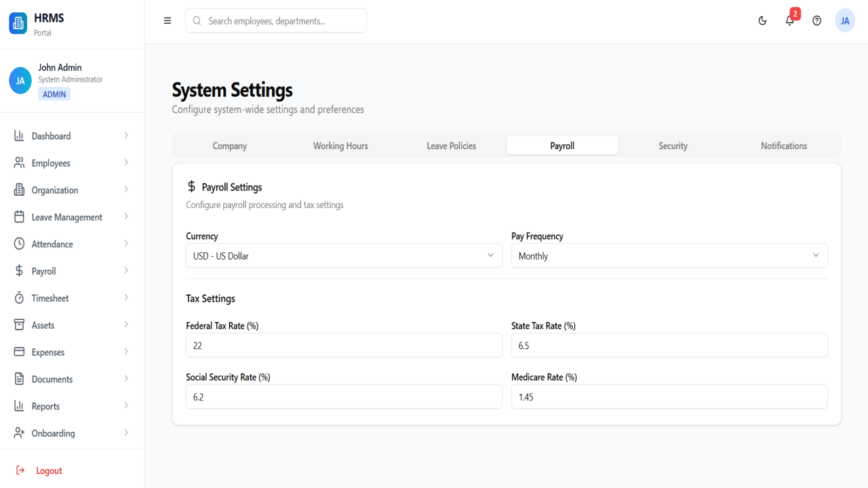The width and height of the screenshot is (868, 488).
Task: Open the Currency dropdown
Action: pyautogui.click(x=344, y=256)
